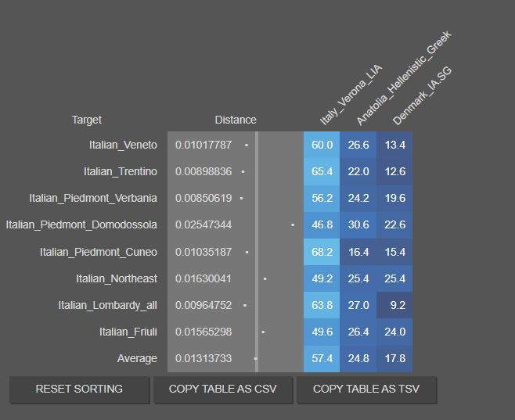Viewport: 515px width, 420px height.
Task: Click distance value 0.01630041
Action: point(203,278)
